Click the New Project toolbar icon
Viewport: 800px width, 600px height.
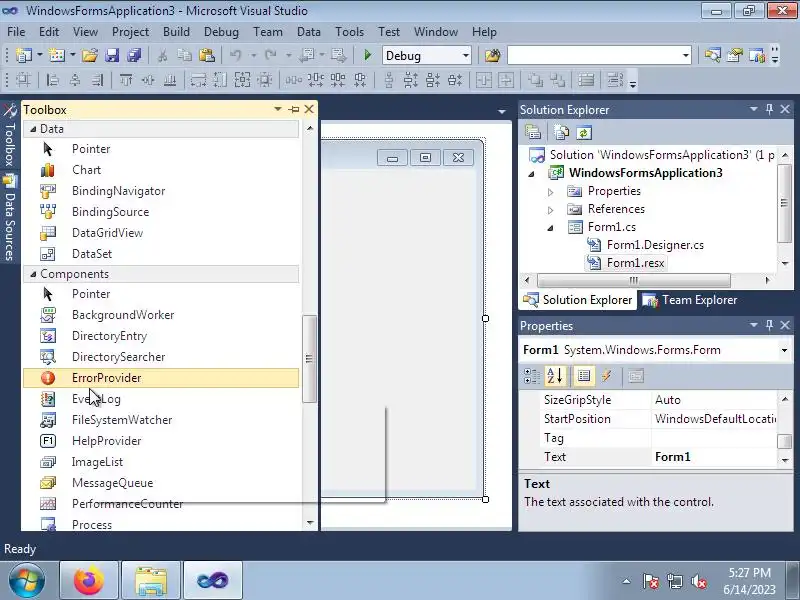point(23,55)
